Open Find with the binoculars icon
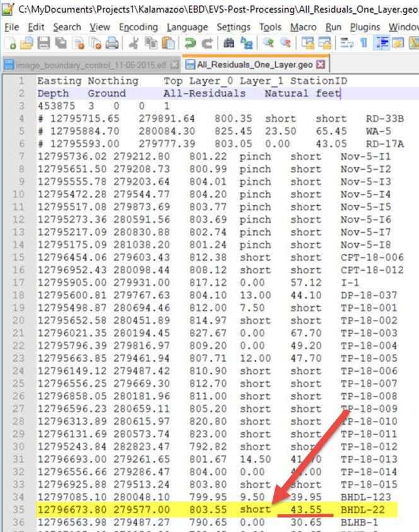Image resolution: width=419 pixels, height=532 pixels. coord(229,43)
